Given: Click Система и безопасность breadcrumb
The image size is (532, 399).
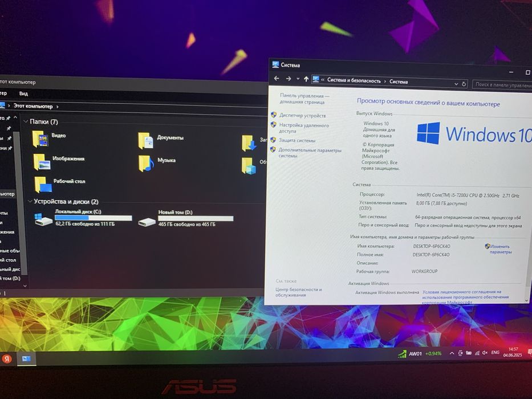Looking at the screenshot, I should pos(354,80).
